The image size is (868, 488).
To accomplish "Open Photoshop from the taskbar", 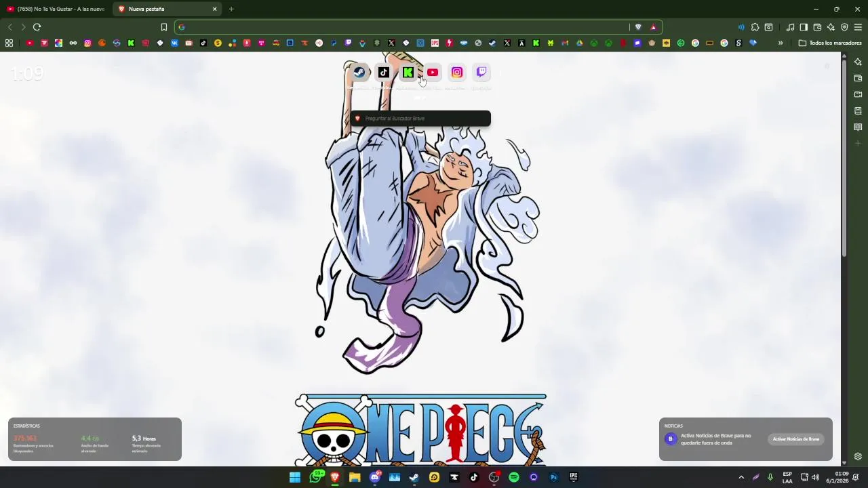I will (x=553, y=477).
